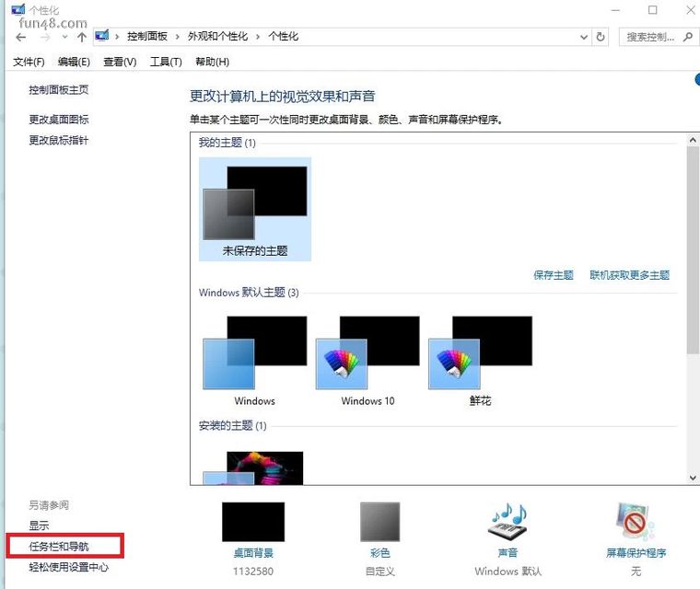This screenshot has height=589, width=700.
Task: Open 显示 under 另请参阅
Action: point(39,525)
